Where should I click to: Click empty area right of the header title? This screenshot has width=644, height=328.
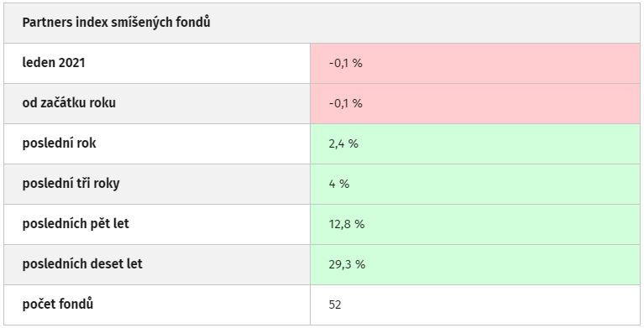click(423, 23)
